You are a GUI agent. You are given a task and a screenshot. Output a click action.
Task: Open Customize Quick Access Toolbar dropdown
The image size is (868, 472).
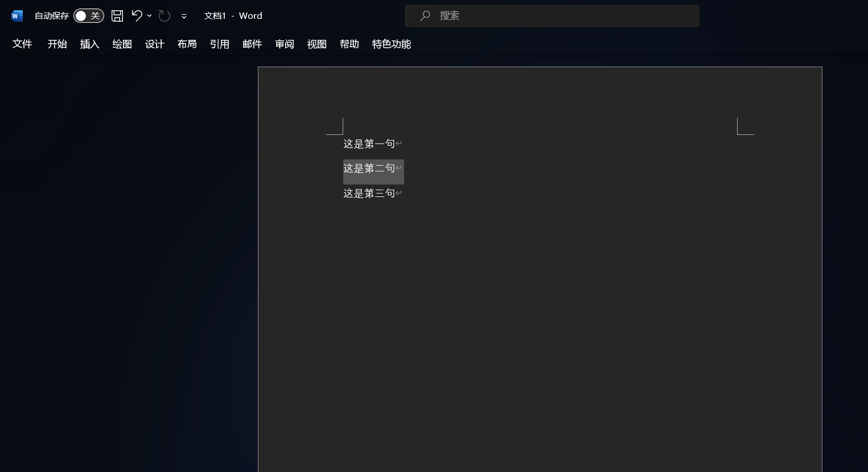[184, 17]
